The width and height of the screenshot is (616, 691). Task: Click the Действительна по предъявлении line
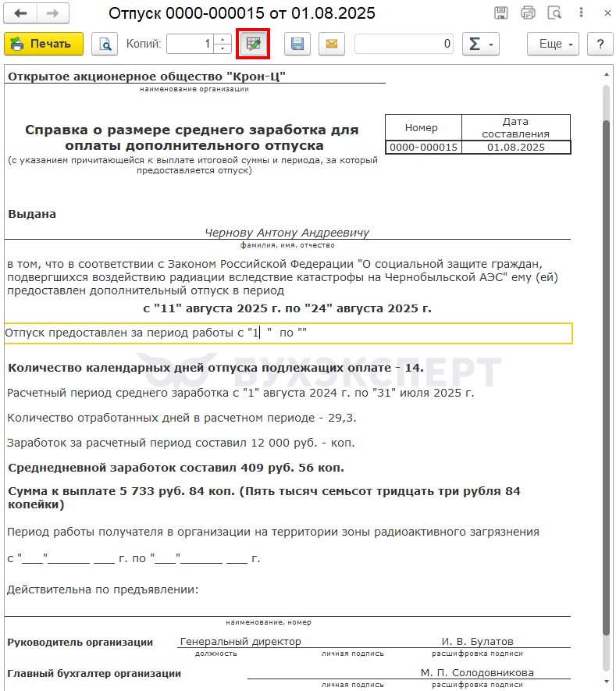[103, 589]
